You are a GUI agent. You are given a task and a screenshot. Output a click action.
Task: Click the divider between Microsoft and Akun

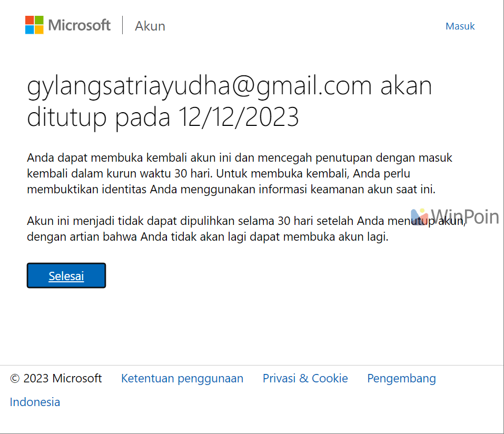123,25
